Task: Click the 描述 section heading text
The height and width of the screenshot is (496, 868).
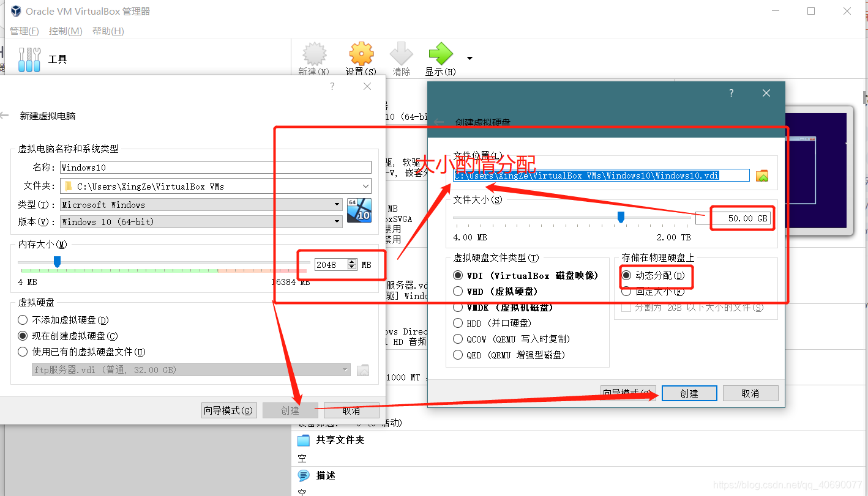Action: [x=326, y=475]
